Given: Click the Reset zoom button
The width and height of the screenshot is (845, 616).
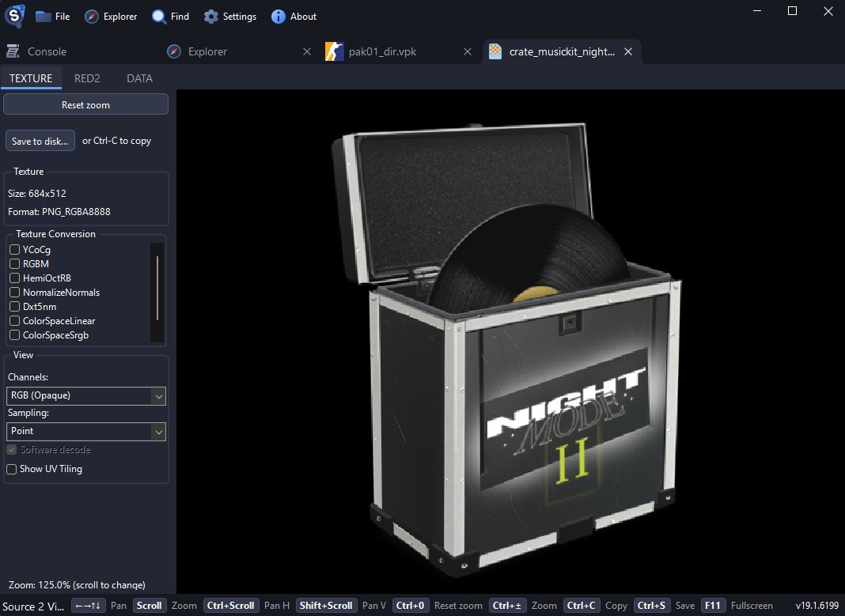Looking at the screenshot, I should 85,104.
